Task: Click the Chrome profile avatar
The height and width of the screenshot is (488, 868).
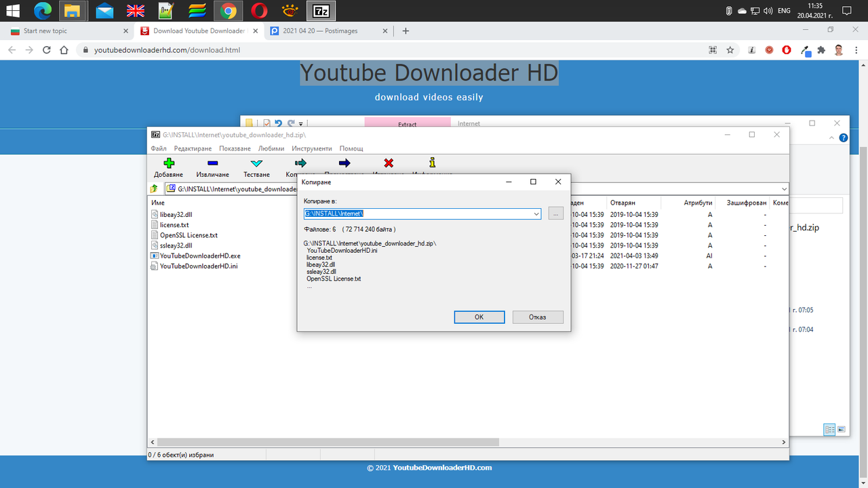Action: [839, 49]
